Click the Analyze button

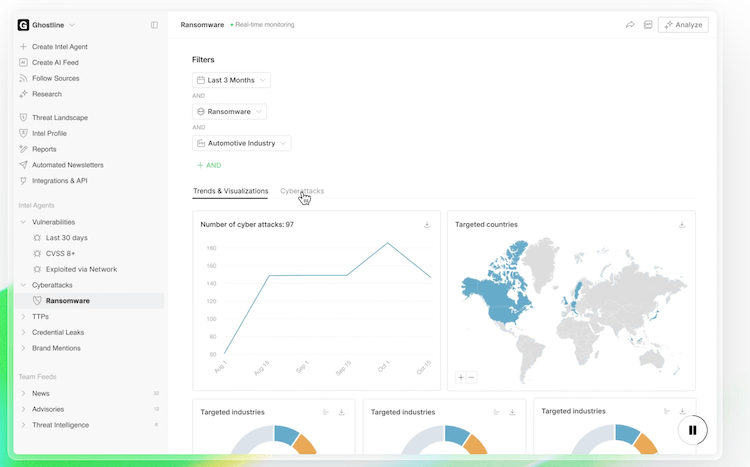pyautogui.click(x=683, y=25)
